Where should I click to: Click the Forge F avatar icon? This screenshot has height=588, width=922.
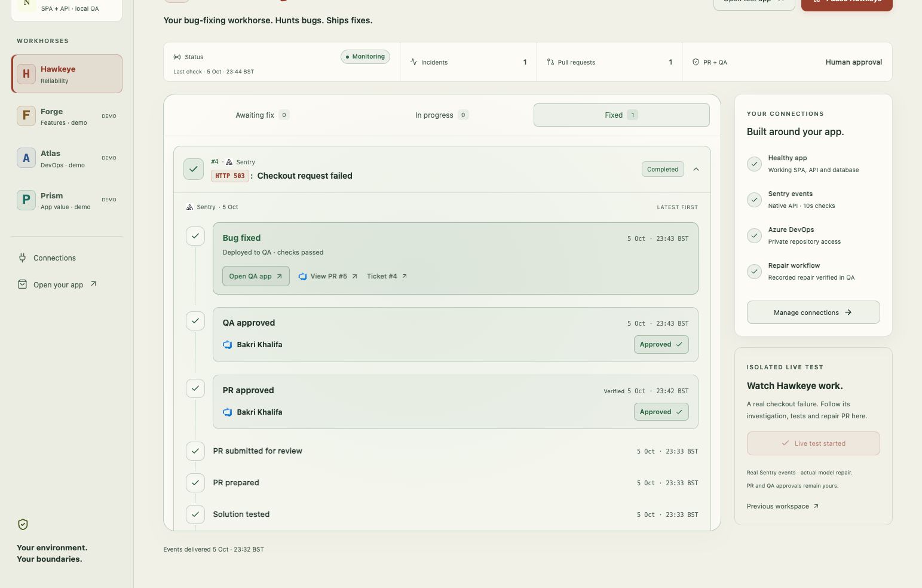[26, 116]
